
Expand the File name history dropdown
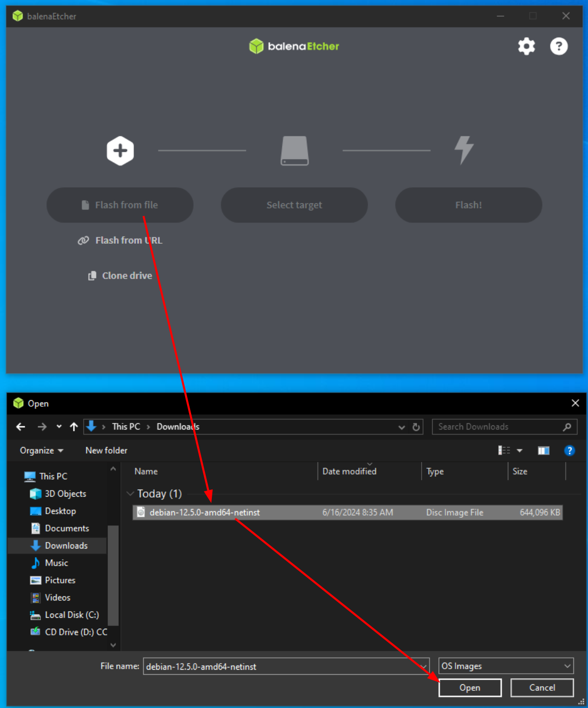tap(424, 667)
